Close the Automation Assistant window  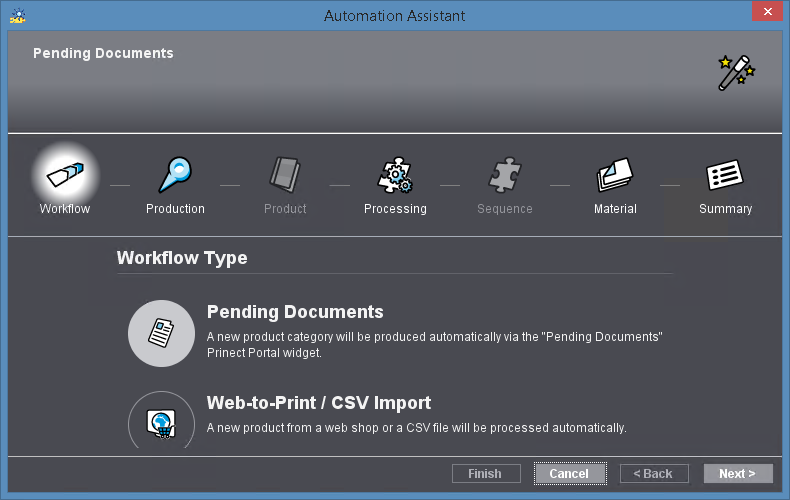(x=765, y=12)
